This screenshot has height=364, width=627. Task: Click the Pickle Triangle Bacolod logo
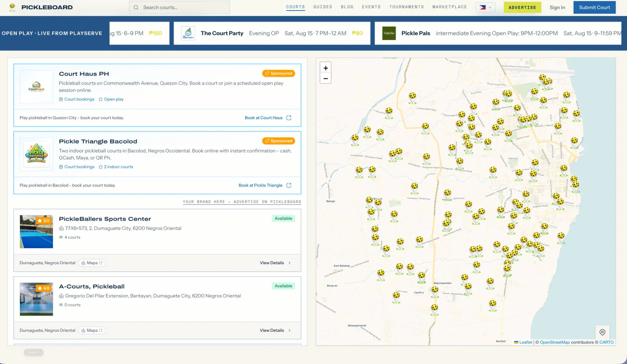[x=36, y=154]
